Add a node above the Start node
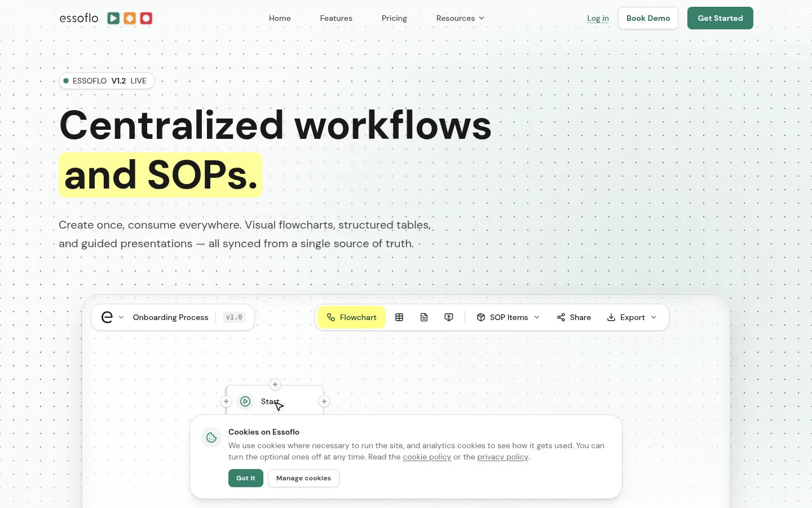This screenshot has width=812, height=508. [x=275, y=384]
